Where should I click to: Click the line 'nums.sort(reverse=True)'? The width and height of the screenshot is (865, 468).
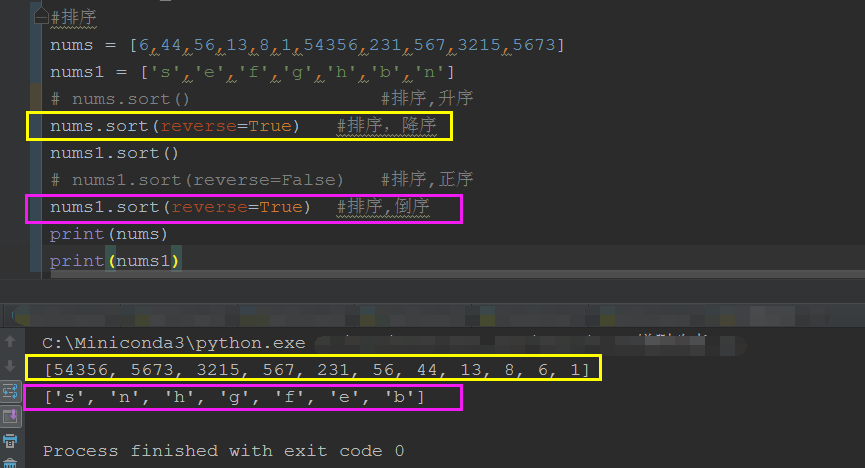pyautogui.click(x=175, y=126)
